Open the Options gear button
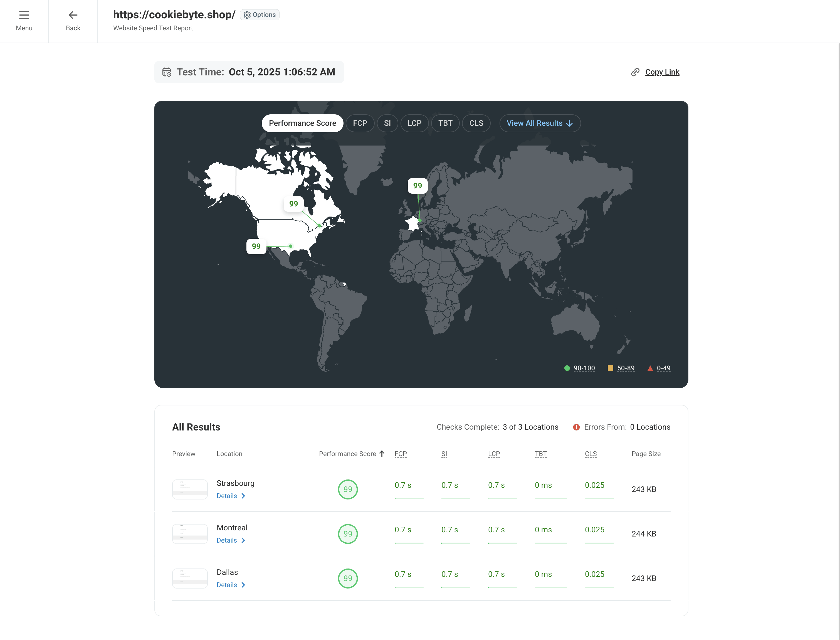 [260, 15]
